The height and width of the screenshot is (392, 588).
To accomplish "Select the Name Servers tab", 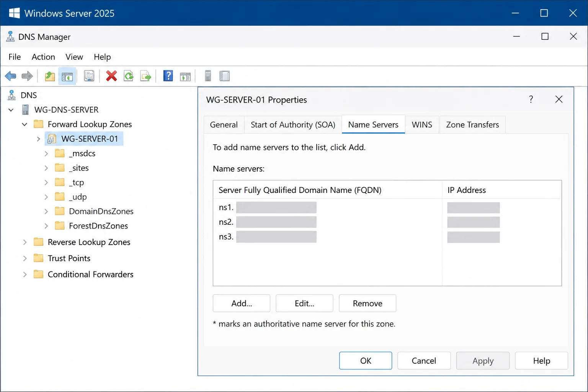I will (x=373, y=124).
